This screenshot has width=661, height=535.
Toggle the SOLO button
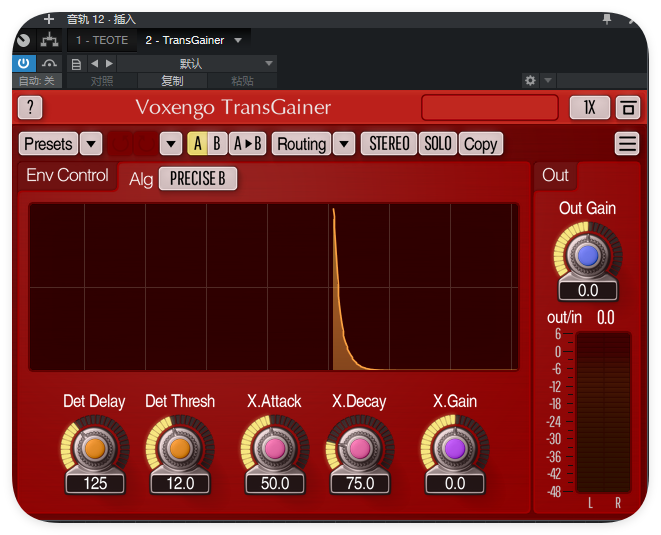coord(438,144)
